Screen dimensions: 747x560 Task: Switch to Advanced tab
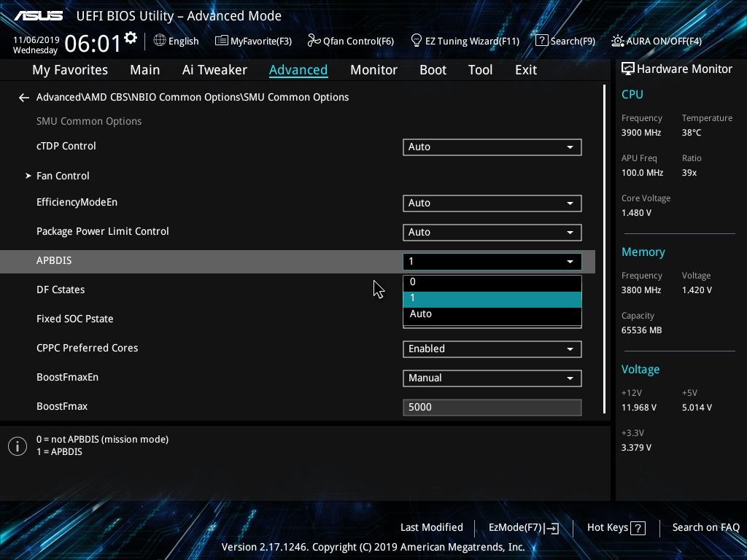[298, 70]
